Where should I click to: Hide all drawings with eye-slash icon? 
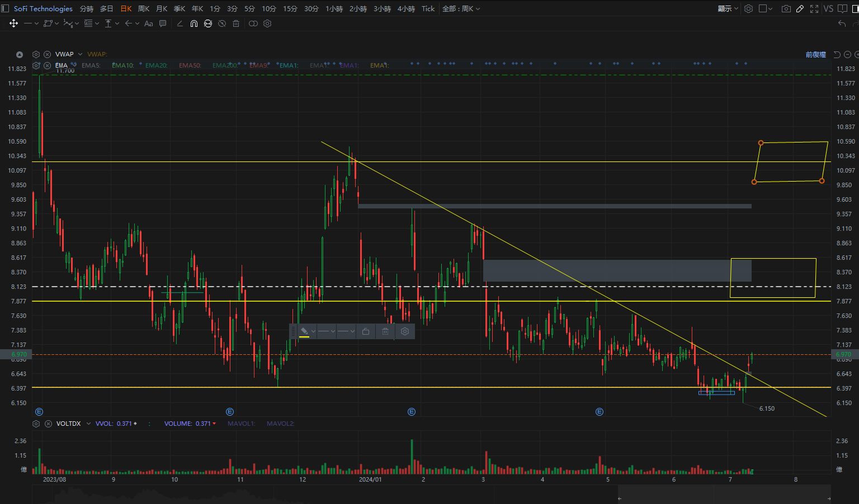tap(222, 23)
